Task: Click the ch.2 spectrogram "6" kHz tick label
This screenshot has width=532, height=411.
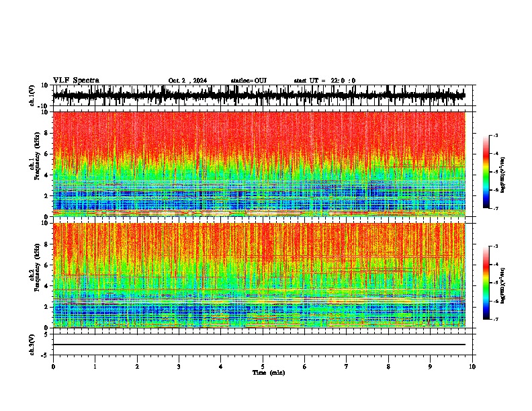Action: tap(46, 265)
